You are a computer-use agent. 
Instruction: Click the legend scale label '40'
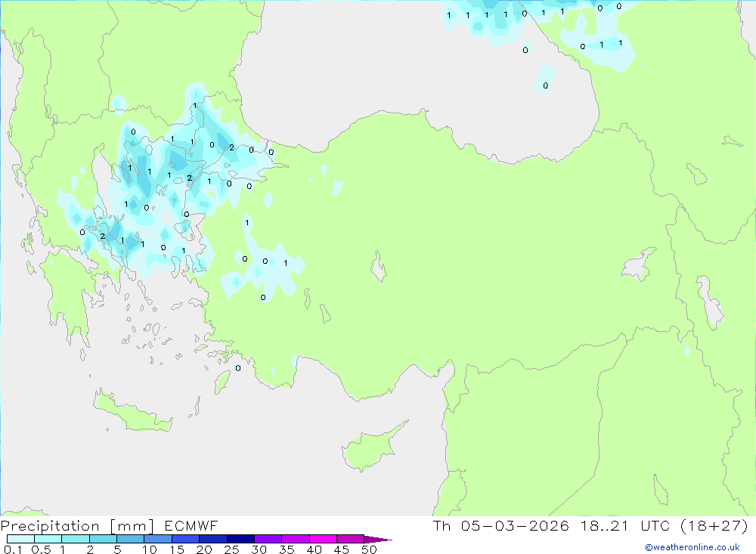coord(314,549)
